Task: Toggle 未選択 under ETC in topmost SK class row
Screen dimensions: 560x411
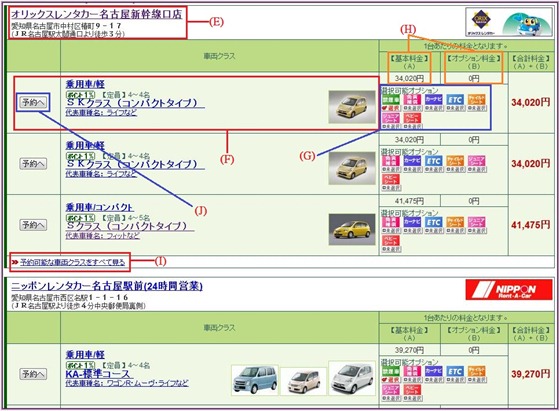Action: [455, 108]
